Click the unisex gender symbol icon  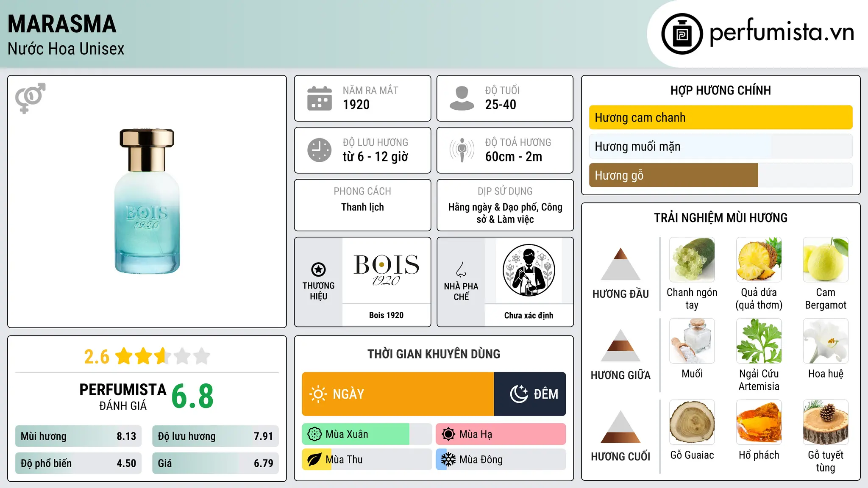(30, 98)
